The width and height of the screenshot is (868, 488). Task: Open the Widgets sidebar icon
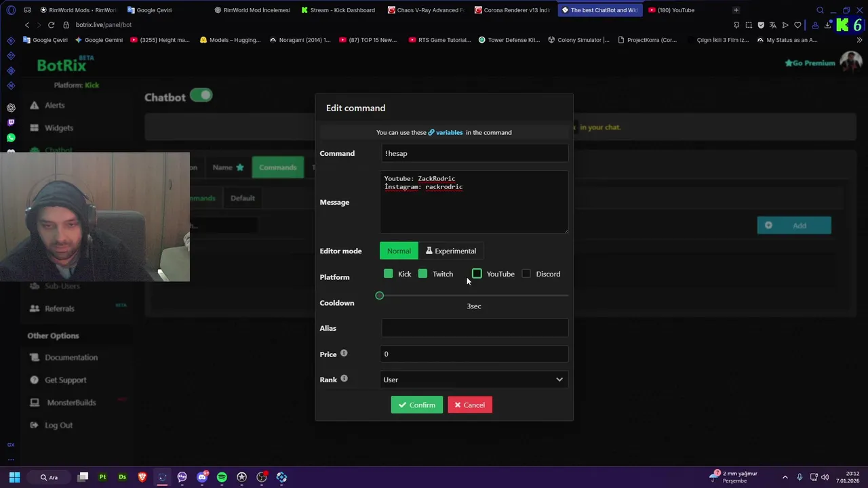(34, 127)
